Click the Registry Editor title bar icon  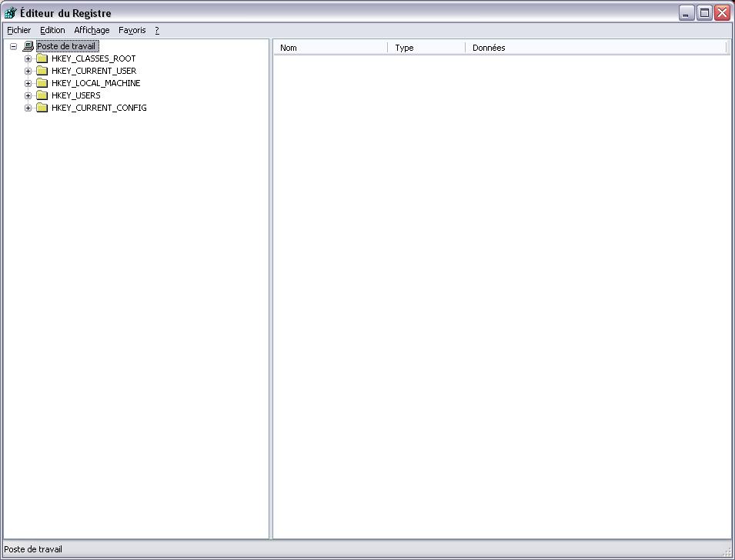pyautogui.click(x=10, y=12)
